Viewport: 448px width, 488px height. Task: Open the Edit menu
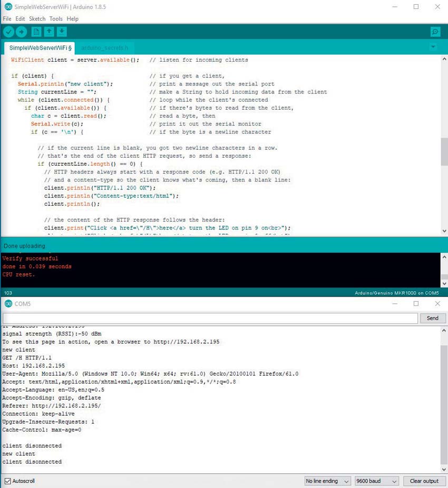pyautogui.click(x=20, y=18)
